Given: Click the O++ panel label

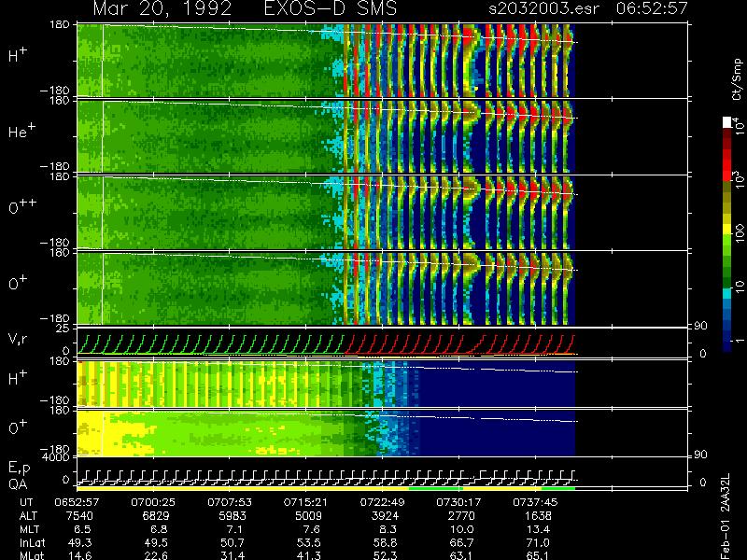Looking at the screenshot, I should click(x=22, y=206).
